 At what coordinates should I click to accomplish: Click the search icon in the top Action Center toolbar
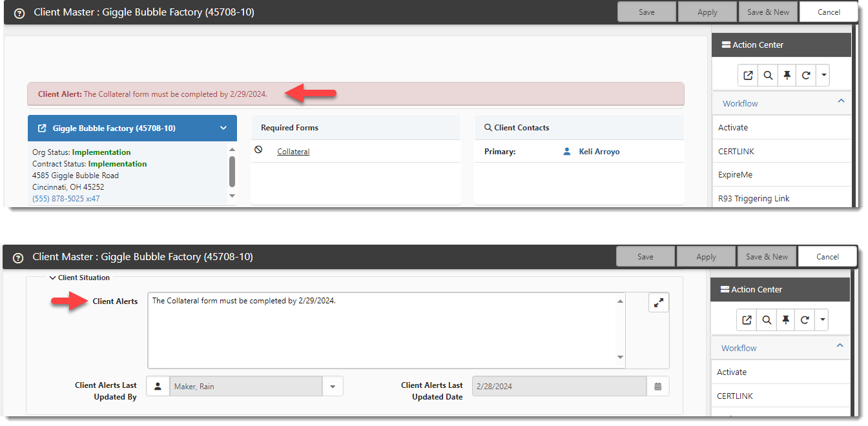767,76
